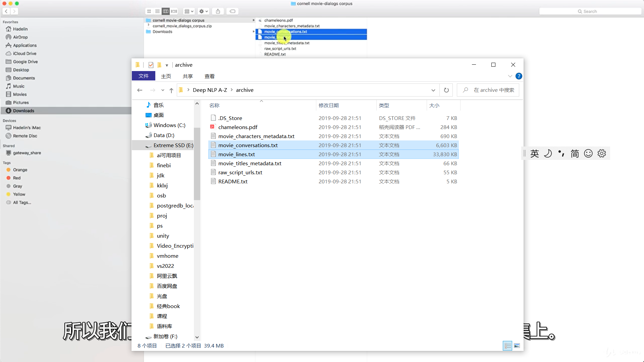The image size is (644, 362).
Task: Click Finder edit tags icon
Action: 232,11
